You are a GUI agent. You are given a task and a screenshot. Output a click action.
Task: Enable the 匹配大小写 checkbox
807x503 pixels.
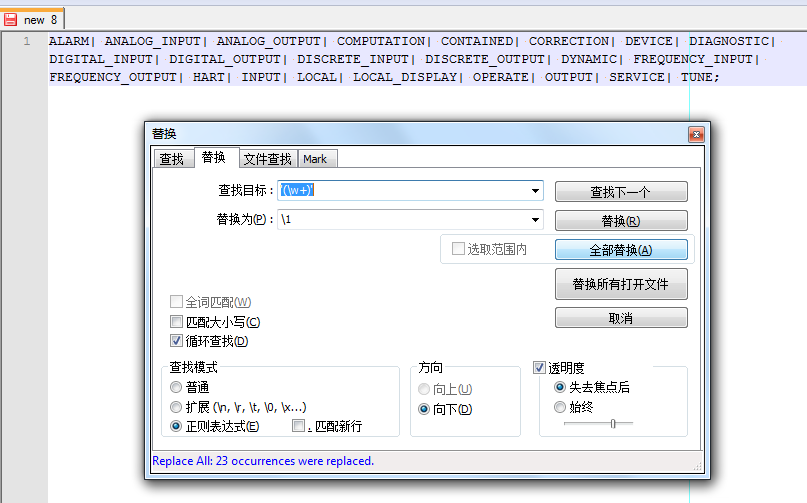coord(177,322)
